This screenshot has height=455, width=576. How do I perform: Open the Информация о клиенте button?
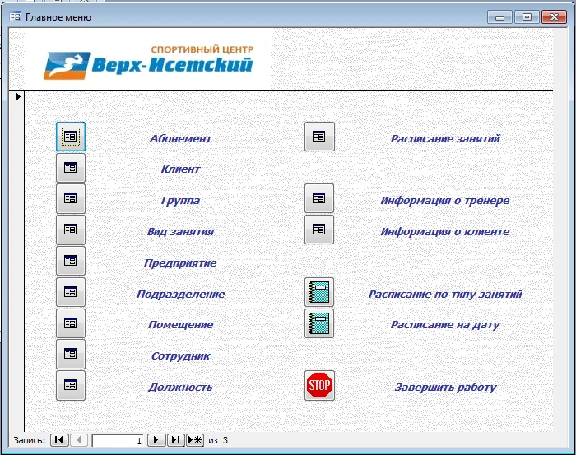coord(319,230)
